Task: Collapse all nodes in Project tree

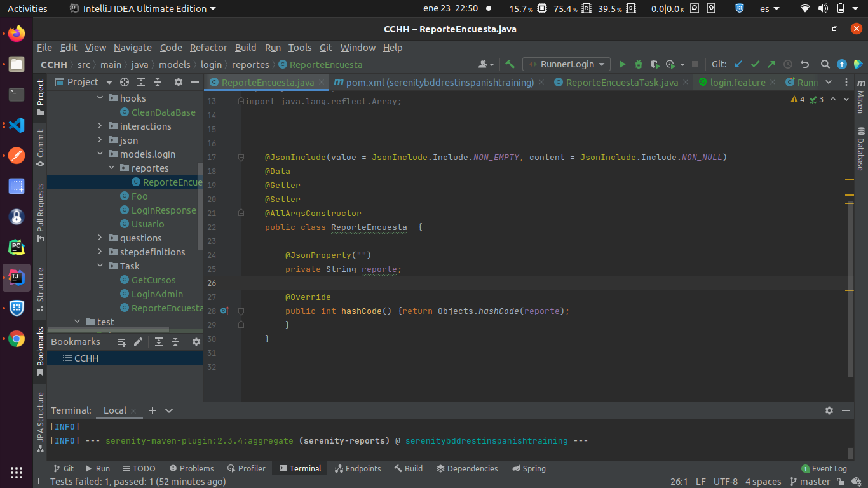Action: point(158,82)
